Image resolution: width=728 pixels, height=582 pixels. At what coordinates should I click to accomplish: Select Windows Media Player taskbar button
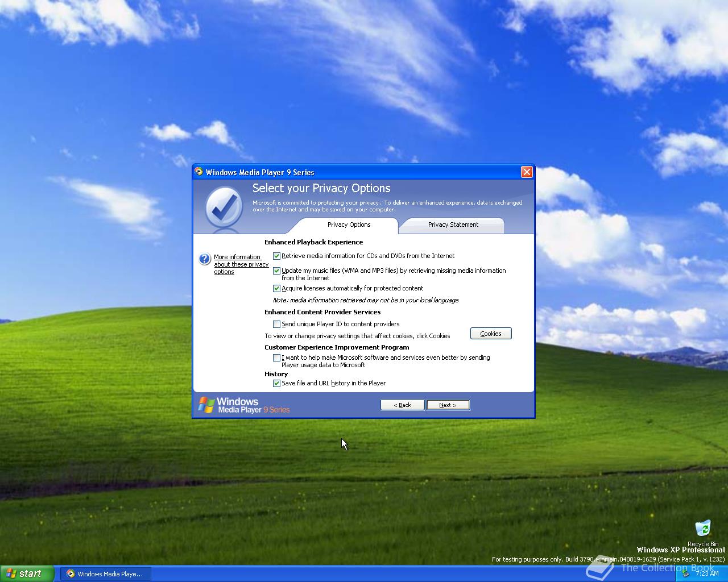(x=105, y=573)
